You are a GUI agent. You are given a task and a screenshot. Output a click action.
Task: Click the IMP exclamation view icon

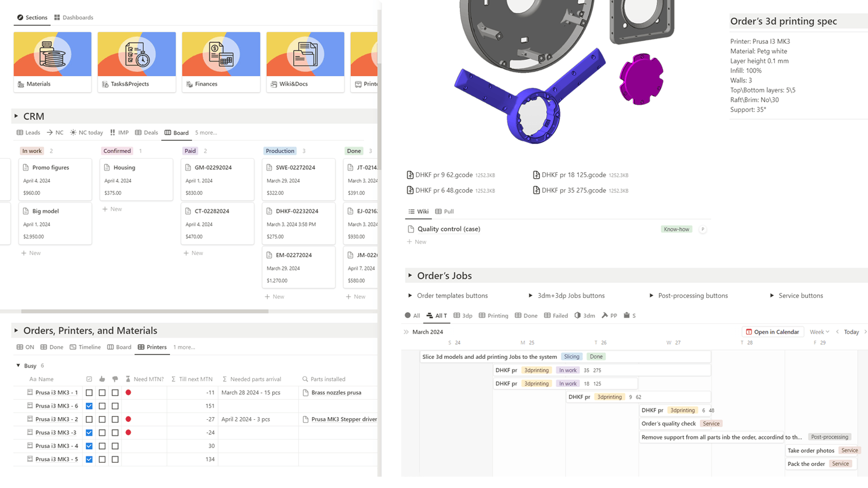point(113,133)
